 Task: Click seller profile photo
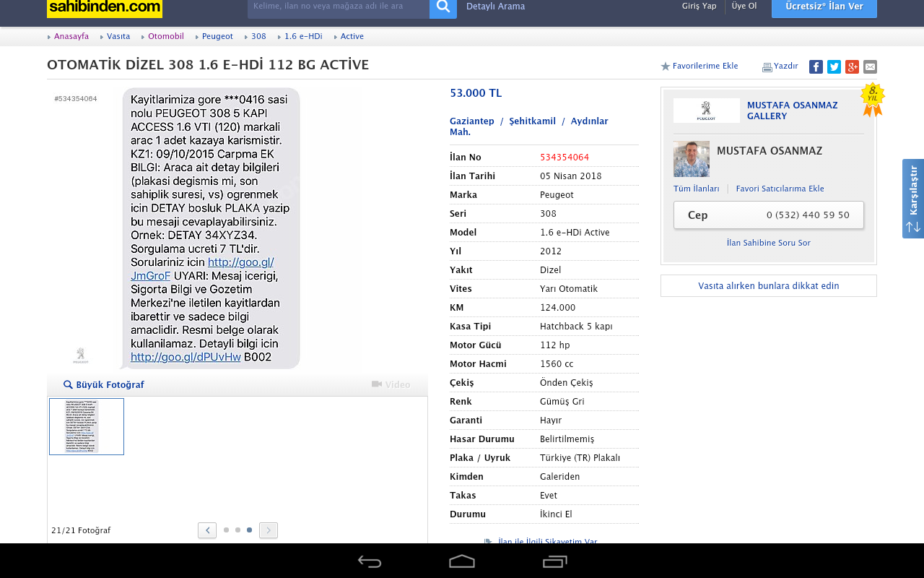click(x=692, y=159)
